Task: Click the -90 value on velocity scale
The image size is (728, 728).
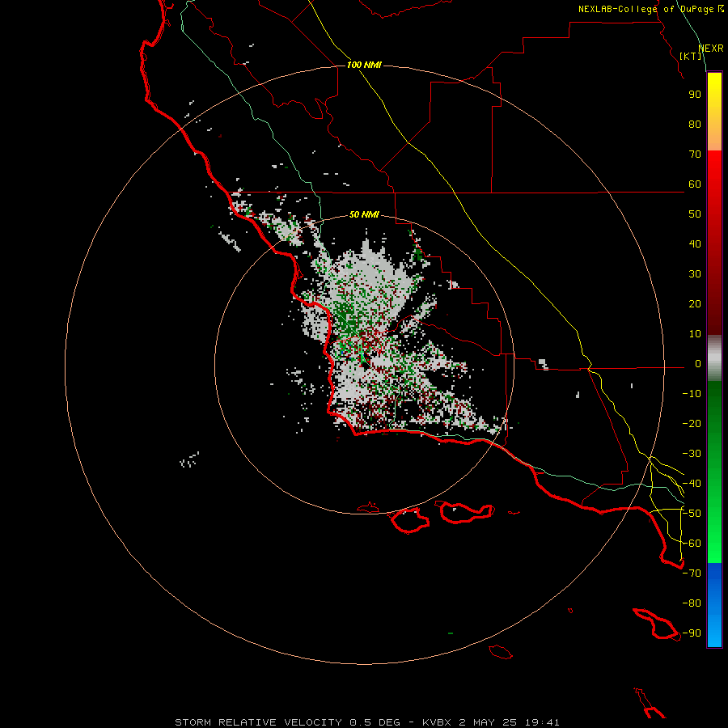Action: [692, 633]
